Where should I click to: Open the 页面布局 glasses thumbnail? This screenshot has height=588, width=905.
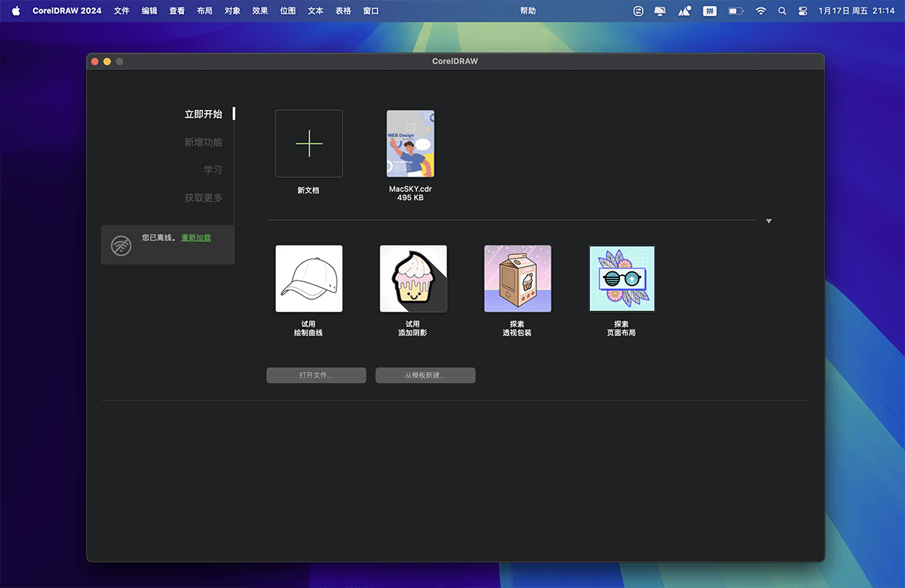tap(622, 279)
